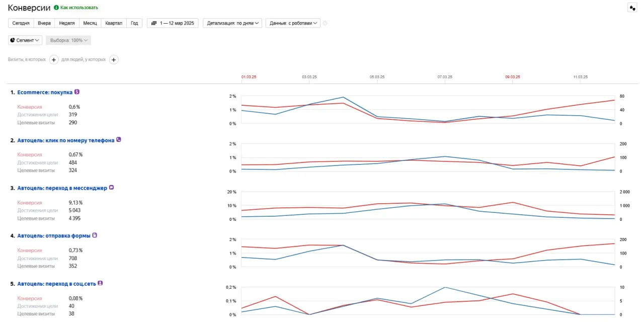Open the Как использовать help link

click(79, 8)
